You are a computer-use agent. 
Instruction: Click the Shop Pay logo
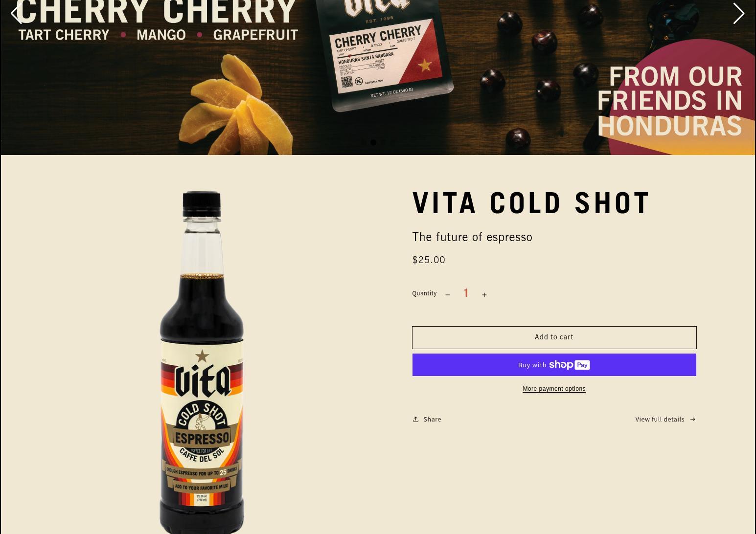pyautogui.click(x=570, y=365)
